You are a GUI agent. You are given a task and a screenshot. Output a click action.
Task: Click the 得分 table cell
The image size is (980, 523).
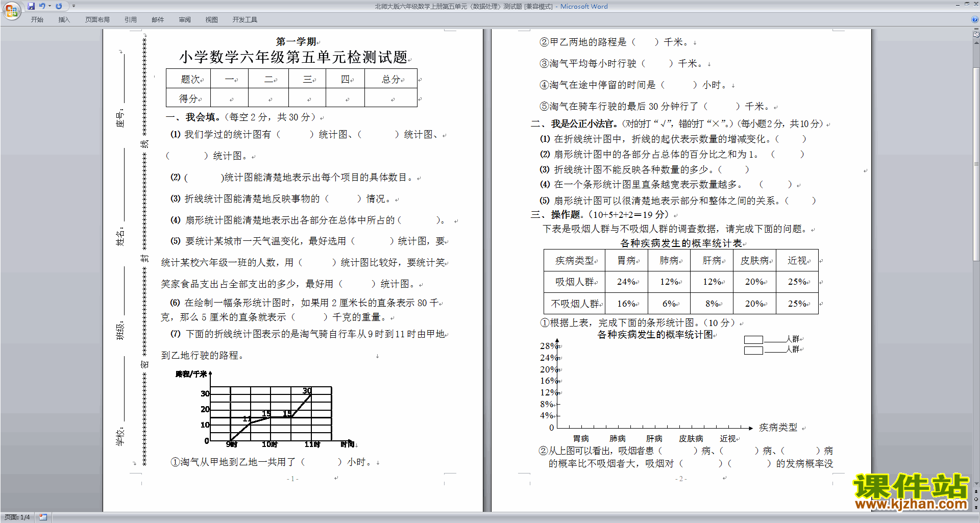point(188,98)
